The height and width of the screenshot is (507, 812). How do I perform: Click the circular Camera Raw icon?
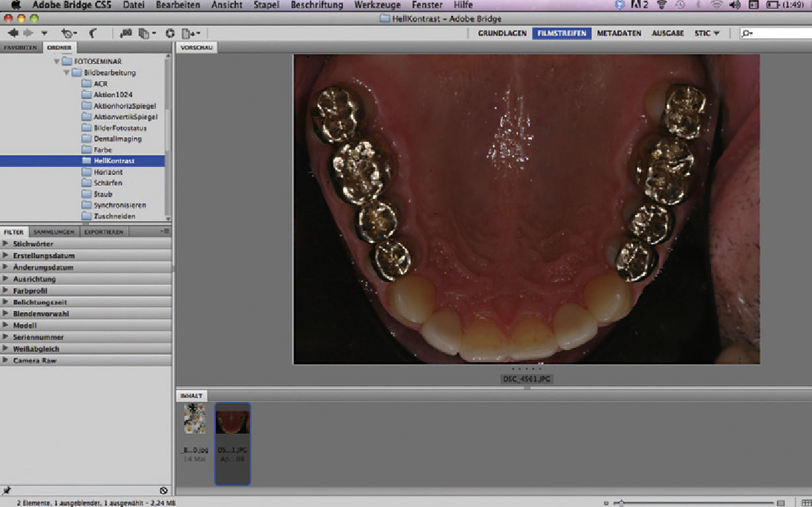pyautogui.click(x=170, y=33)
